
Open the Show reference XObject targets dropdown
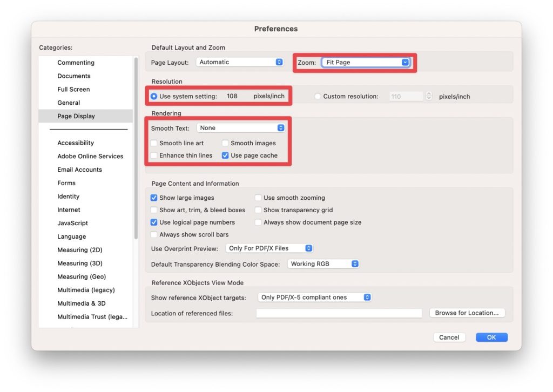[314, 297]
